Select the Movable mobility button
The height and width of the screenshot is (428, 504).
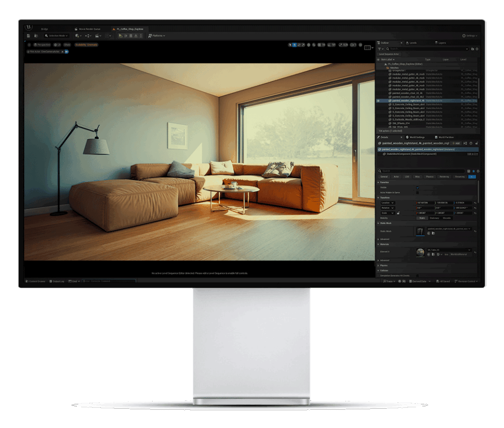tap(447, 218)
